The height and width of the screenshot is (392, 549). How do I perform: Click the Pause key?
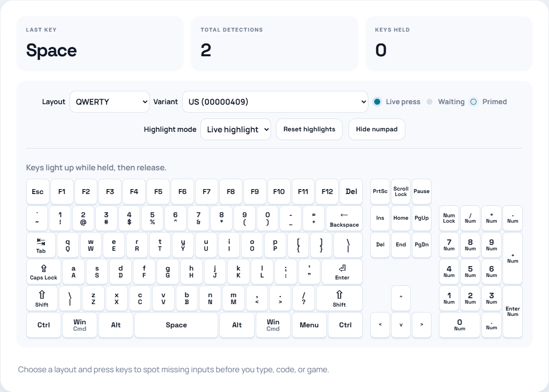click(422, 192)
